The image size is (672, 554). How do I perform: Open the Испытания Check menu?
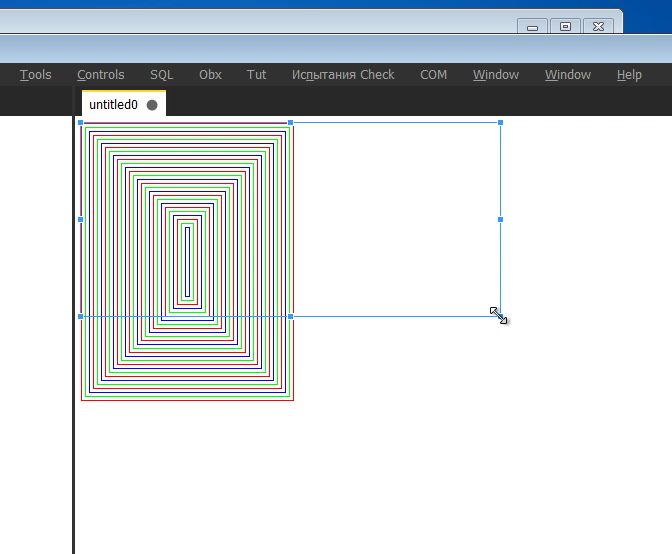click(x=343, y=75)
